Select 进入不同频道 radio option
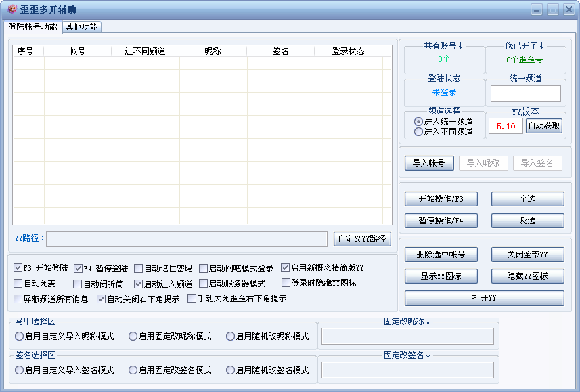This screenshot has height=392, width=580. coord(443,132)
